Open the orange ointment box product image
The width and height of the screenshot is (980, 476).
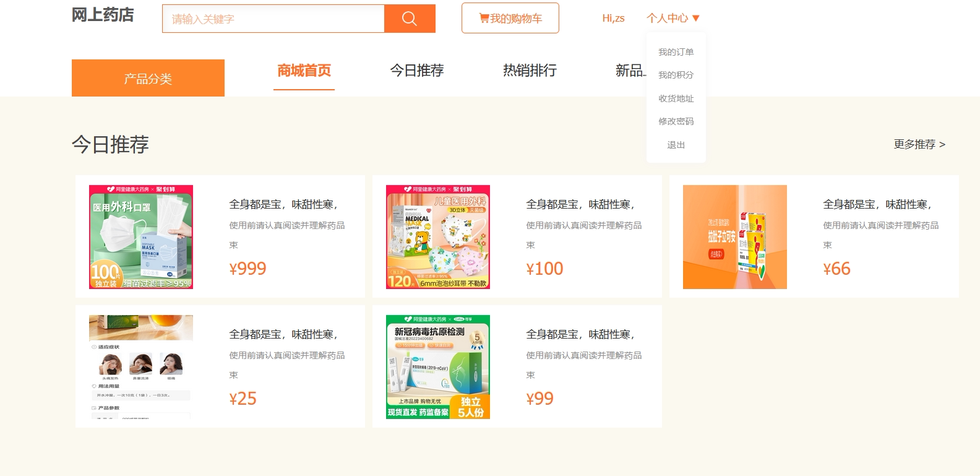(735, 236)
